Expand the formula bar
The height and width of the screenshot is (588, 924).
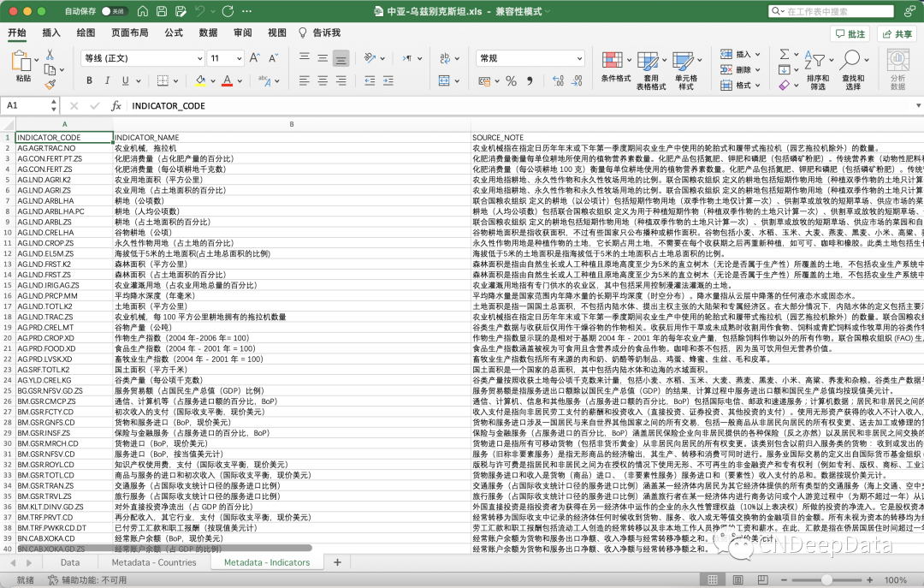(x=918, y=105)
